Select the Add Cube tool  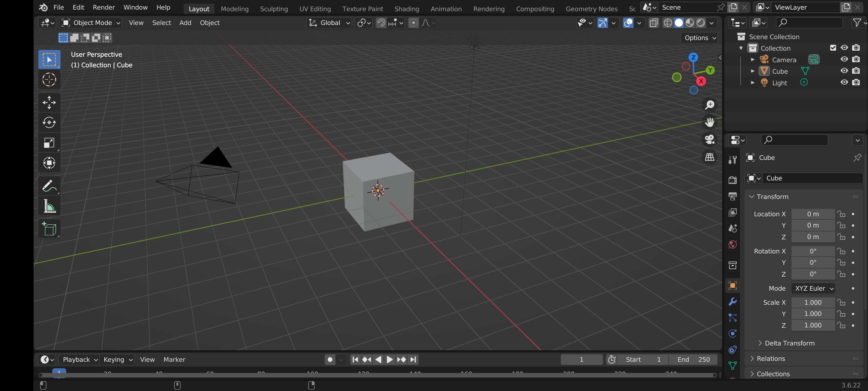49,229
